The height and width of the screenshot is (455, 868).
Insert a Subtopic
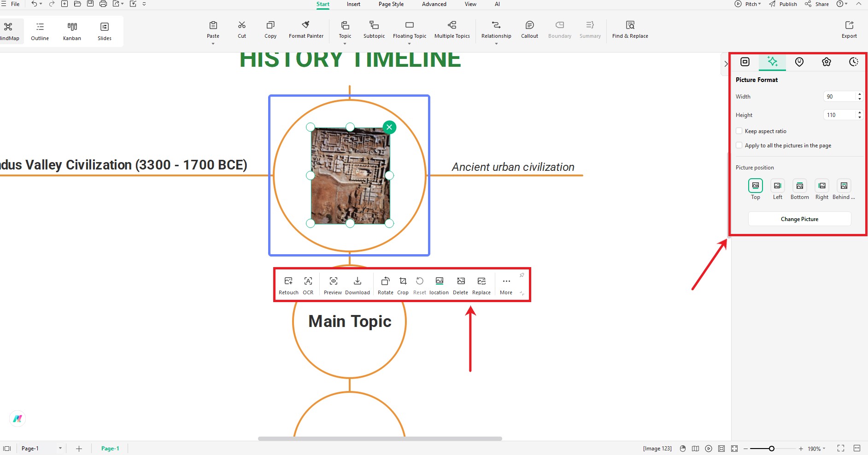pyautogui.click(x=374, y=29)
